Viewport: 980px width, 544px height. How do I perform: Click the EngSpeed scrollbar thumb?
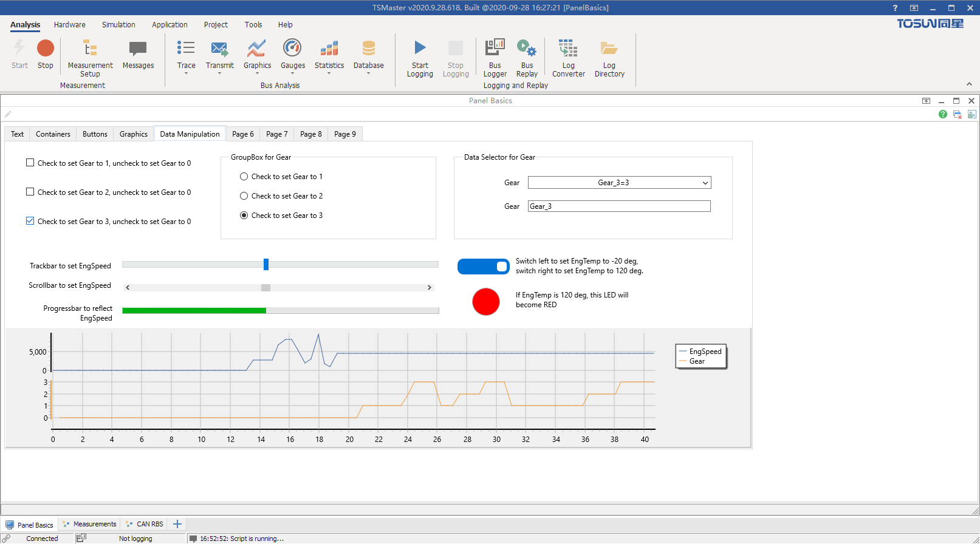pyautogui.click(x=266, y=288)
